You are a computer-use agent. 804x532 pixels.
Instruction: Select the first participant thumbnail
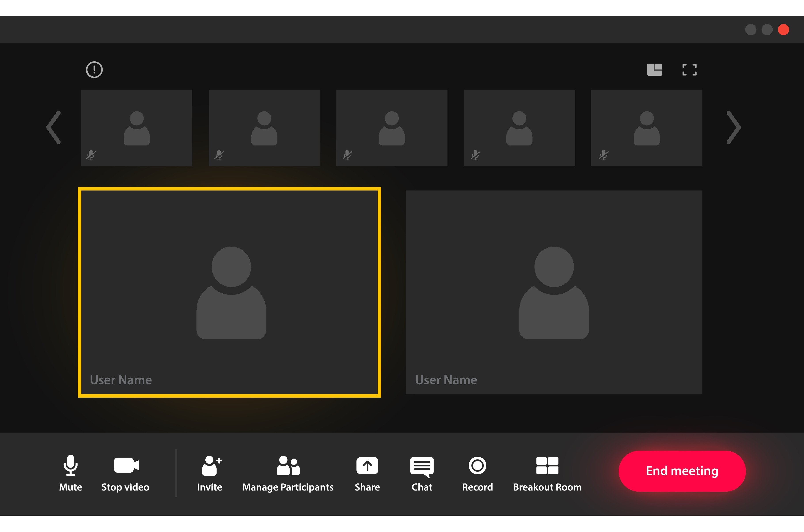click(x=137, y=128)
